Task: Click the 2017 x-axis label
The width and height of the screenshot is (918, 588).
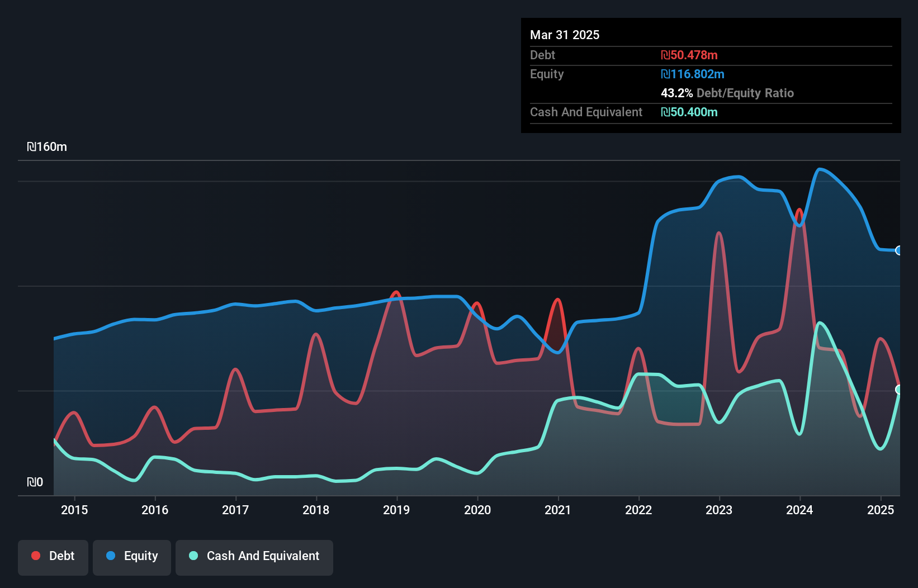Action: coord(235,510)
